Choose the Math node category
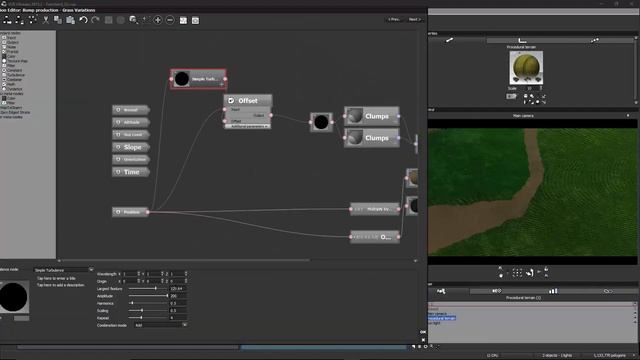 [9, 84]
